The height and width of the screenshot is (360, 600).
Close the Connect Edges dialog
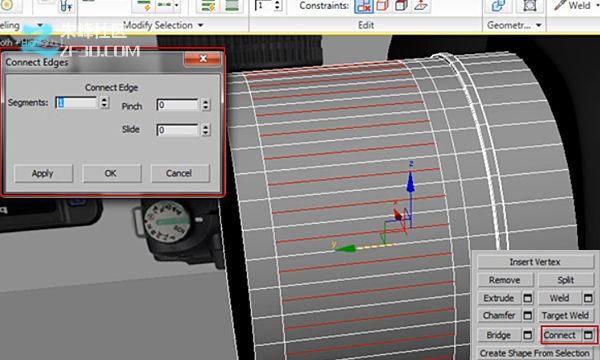[203, 58]
